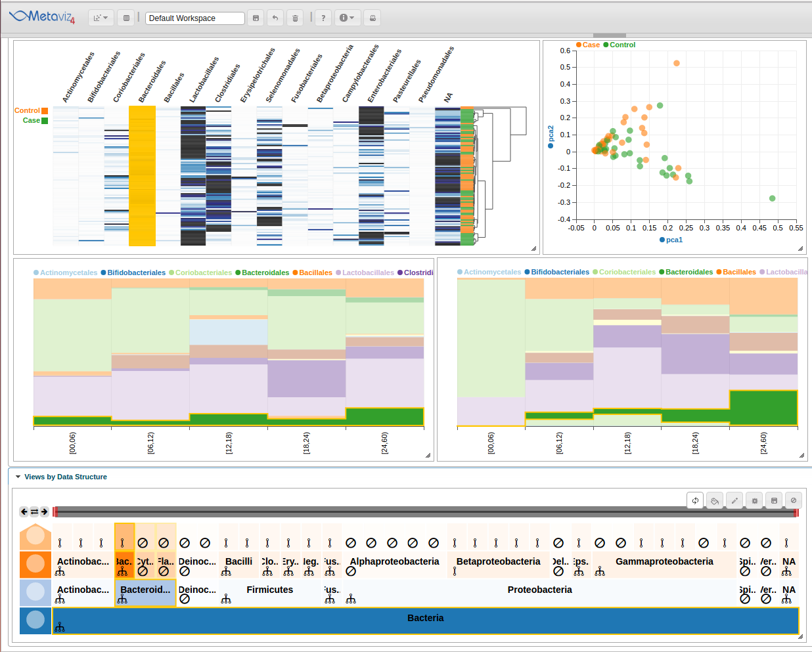The width and height of the screenshot is (812, 652).
Task: Select the Bacteria root node bar
Action: [425, 618]
